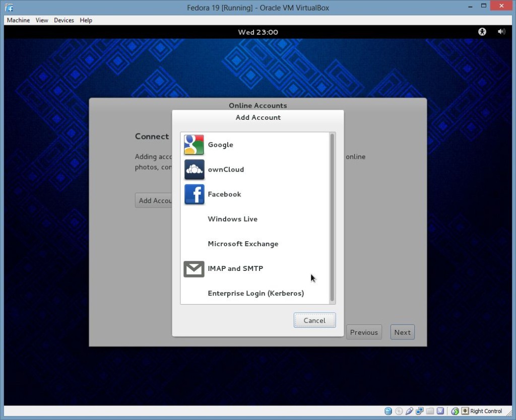Screen dimensions: 516x420
Task: Open the Help menu
Action: (86, 20)
